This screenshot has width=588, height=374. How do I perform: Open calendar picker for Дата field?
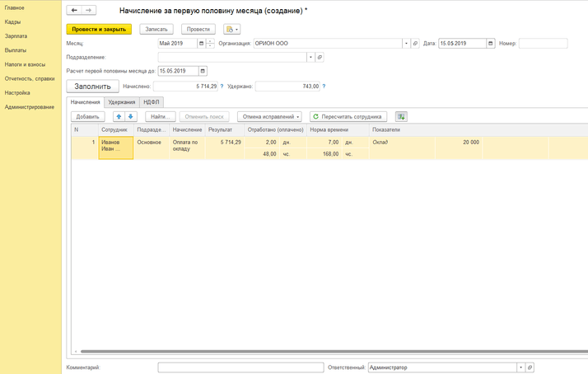click(x=491, y=44)
